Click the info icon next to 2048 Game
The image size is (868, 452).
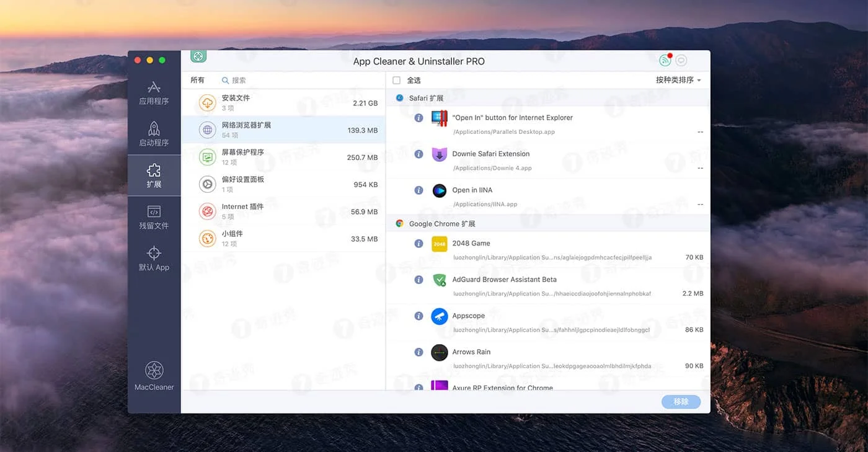point(418,243)
